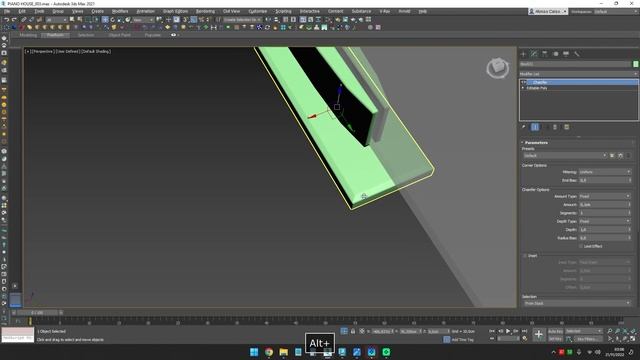Click the time slider handle on the timeline
Image resolution: width=640 pixels, height=360 pixels.
pos(37,313)
